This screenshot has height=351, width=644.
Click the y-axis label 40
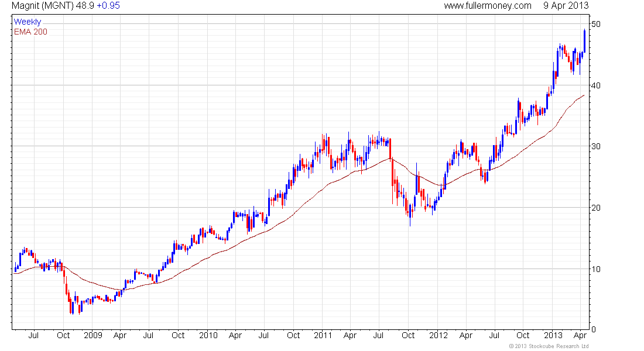(x=596, y=85)
